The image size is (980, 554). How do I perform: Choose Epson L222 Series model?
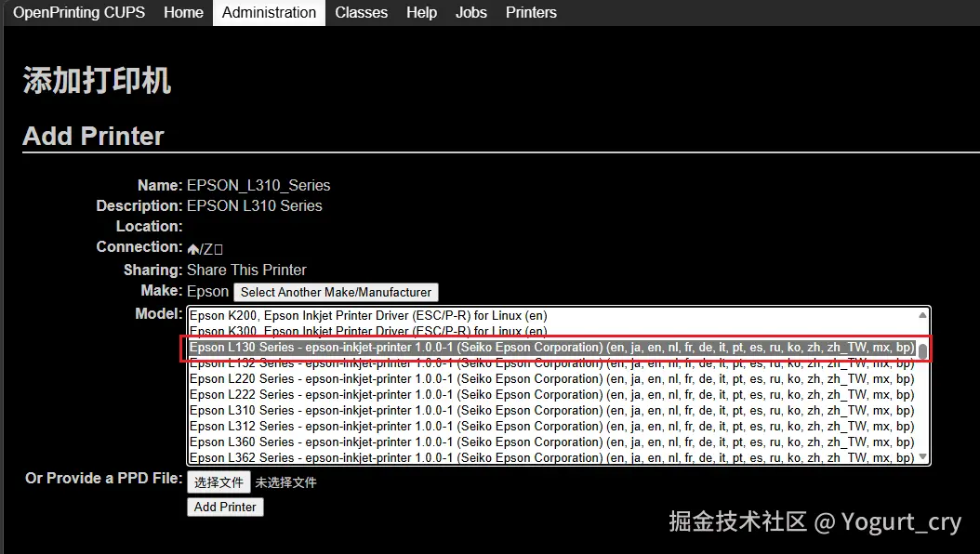click(552, 395)
